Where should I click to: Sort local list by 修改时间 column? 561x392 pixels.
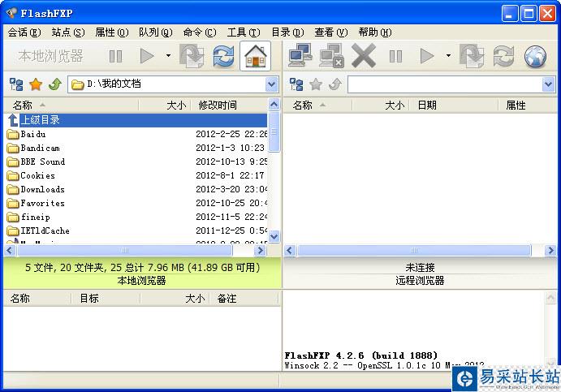click(x=229, y=106)
